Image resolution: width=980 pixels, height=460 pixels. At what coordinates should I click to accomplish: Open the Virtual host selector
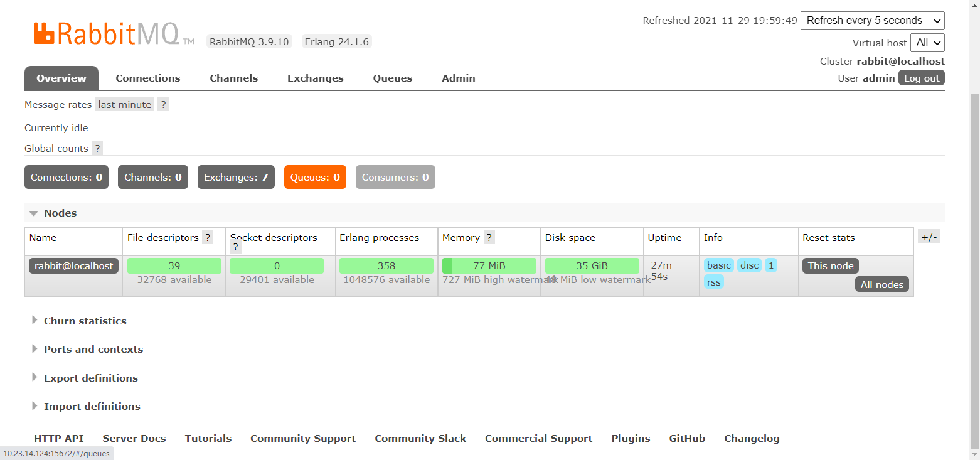point(929,43)
